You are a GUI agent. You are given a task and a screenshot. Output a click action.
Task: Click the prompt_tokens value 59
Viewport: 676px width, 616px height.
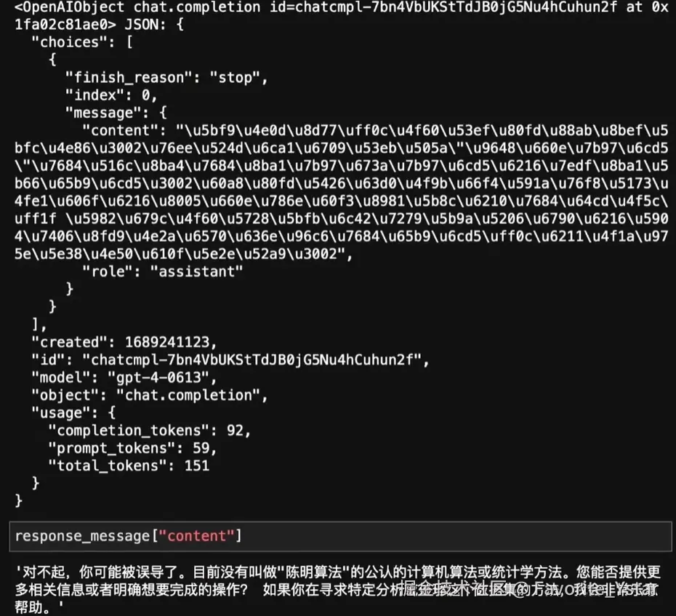[201, 448]
